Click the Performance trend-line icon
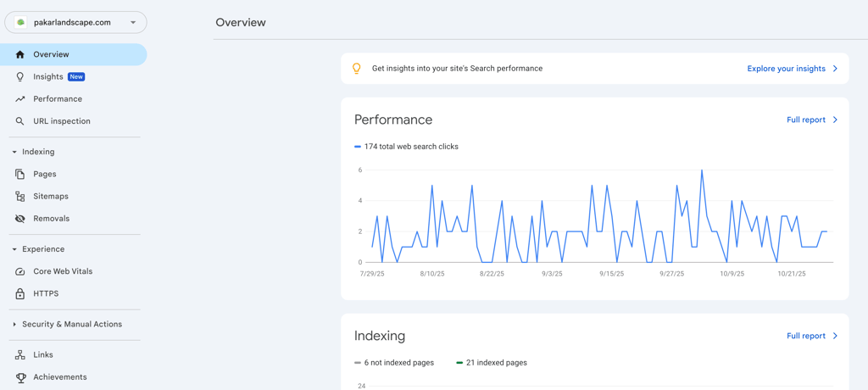Viewport: 868px width, 390px height. tap(20, 99)
